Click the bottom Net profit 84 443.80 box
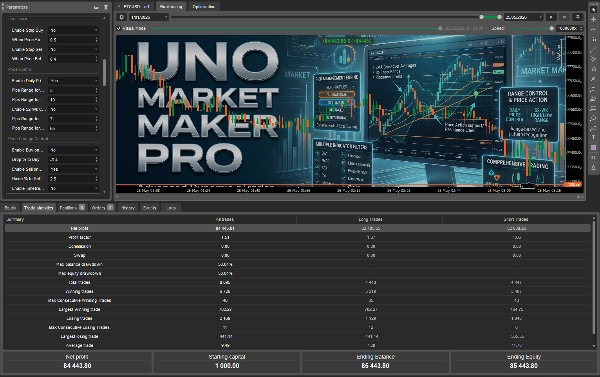The width and height of the screenshot is (600, 377). 77,362
